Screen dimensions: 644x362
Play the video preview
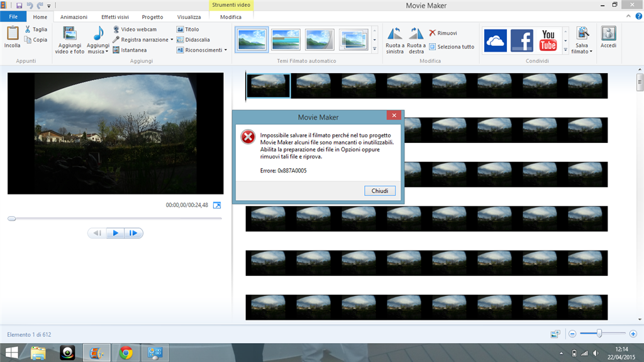click(x=116, y=233)
